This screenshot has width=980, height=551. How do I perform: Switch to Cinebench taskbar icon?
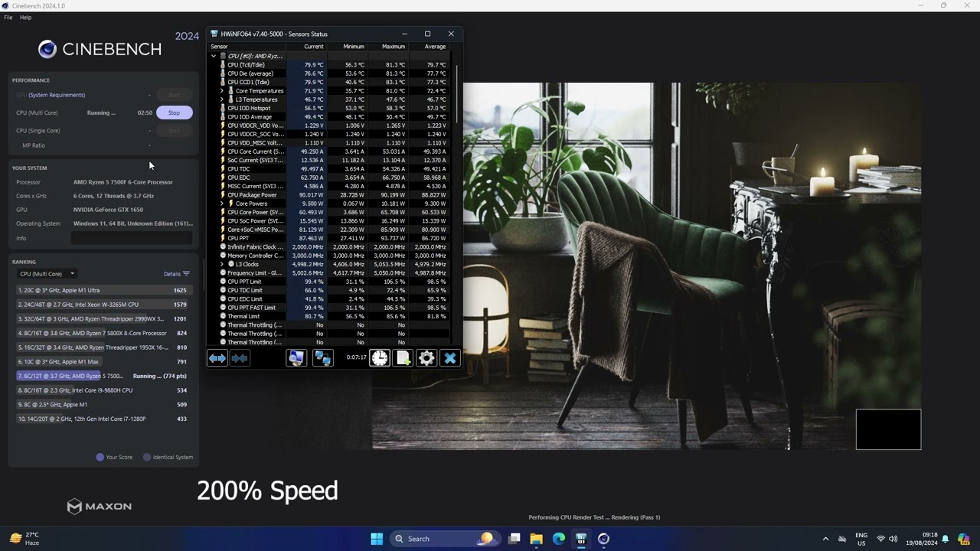(603, 539)
